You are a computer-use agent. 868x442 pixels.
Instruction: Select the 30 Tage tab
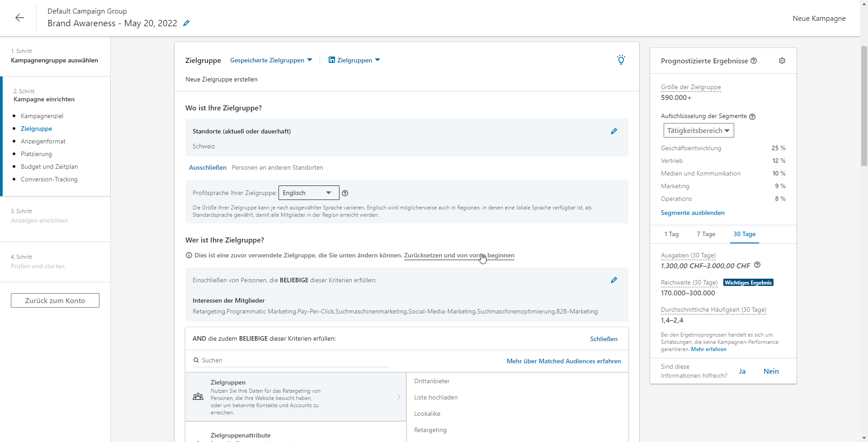tap(744, 234)
